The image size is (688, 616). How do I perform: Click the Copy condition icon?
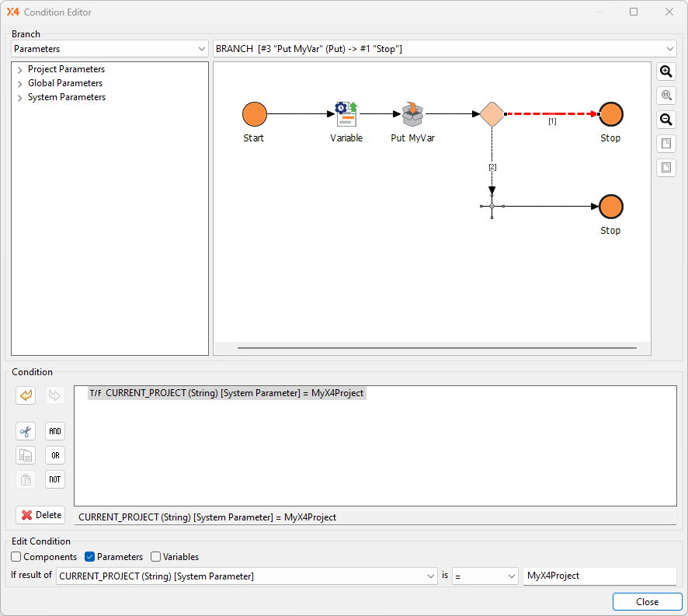[26, 455]
